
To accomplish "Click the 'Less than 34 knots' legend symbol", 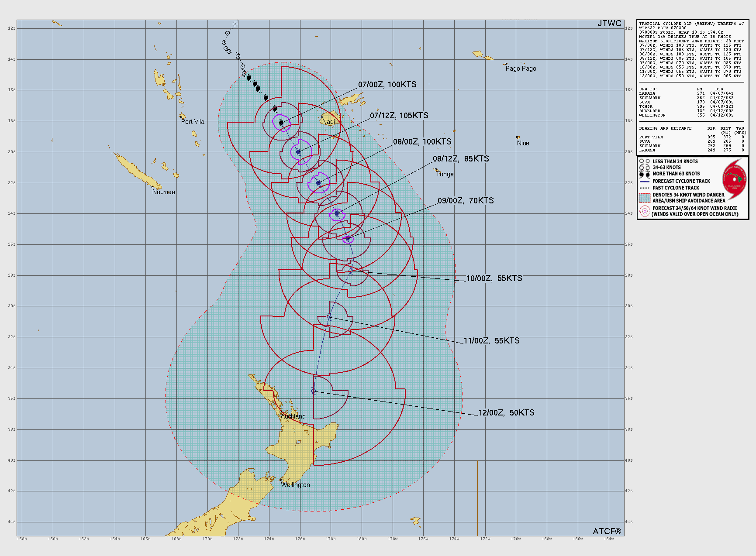I will (x=644, y=161).
